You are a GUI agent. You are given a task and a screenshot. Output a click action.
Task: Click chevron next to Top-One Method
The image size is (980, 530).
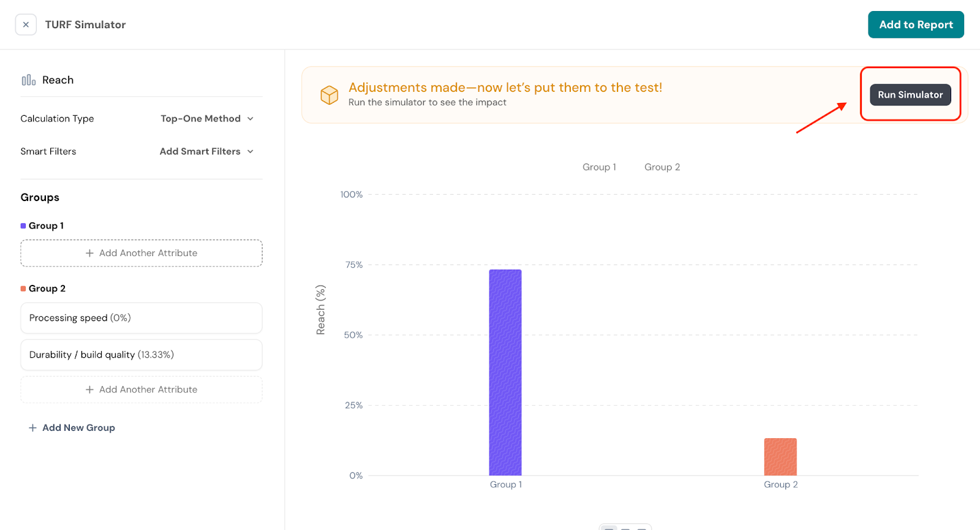(251, 119)
